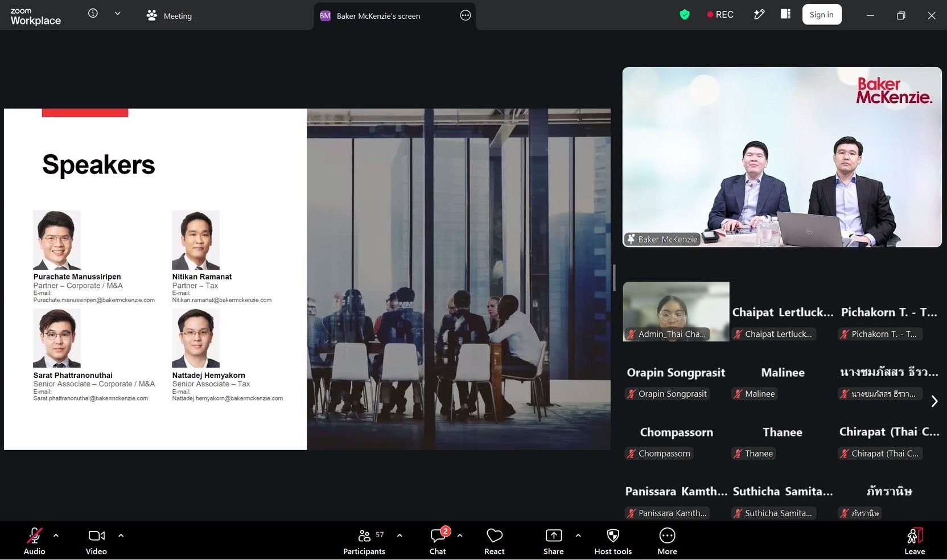Click muted mic icon on Thanee label

pos(738,454)
